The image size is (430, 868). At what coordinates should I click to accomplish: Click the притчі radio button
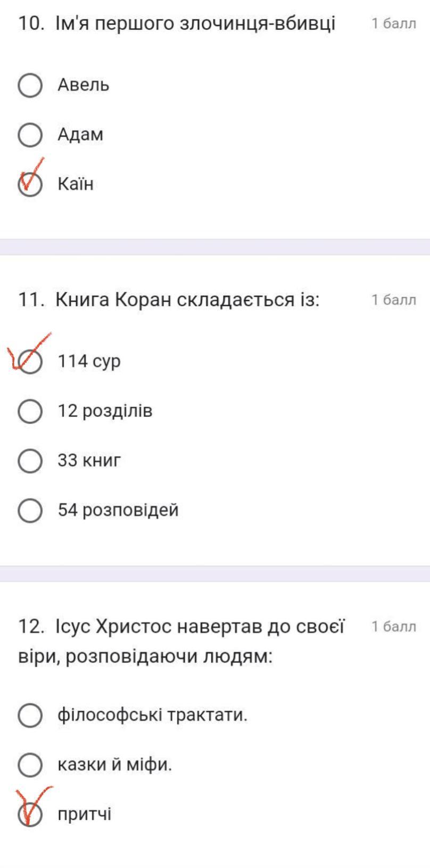(x=30, y=814)
